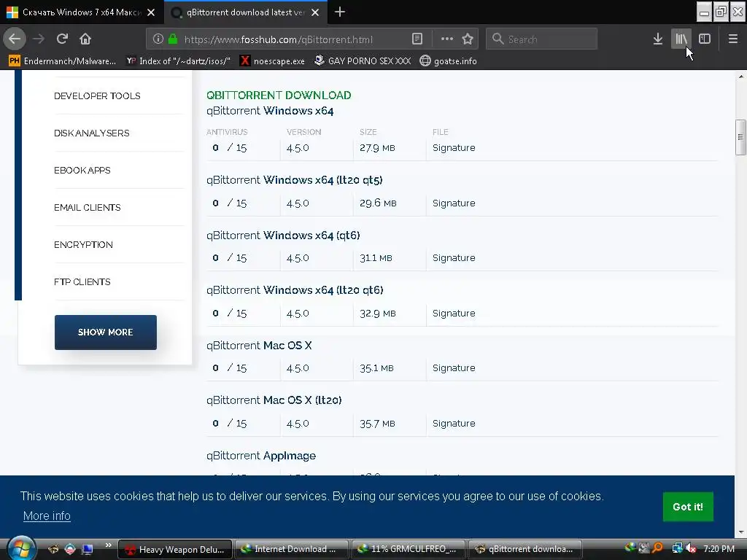747x560 pixels.
Task: Switch to the qBittorrent download latest version tab
Action: point(245,12)
